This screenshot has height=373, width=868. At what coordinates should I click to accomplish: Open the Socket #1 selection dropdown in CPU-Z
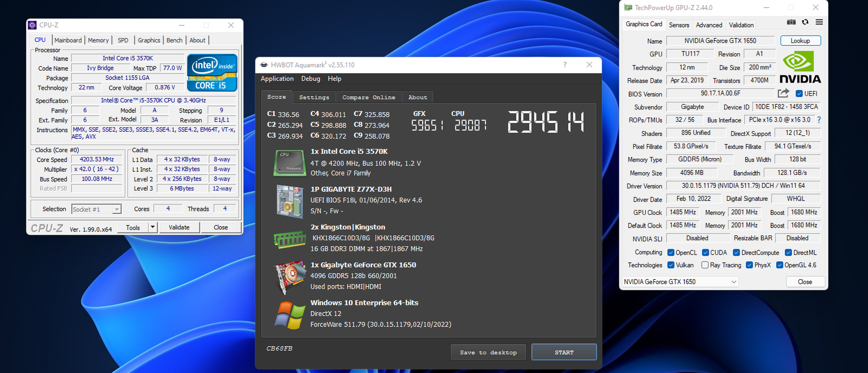[96, 209]
